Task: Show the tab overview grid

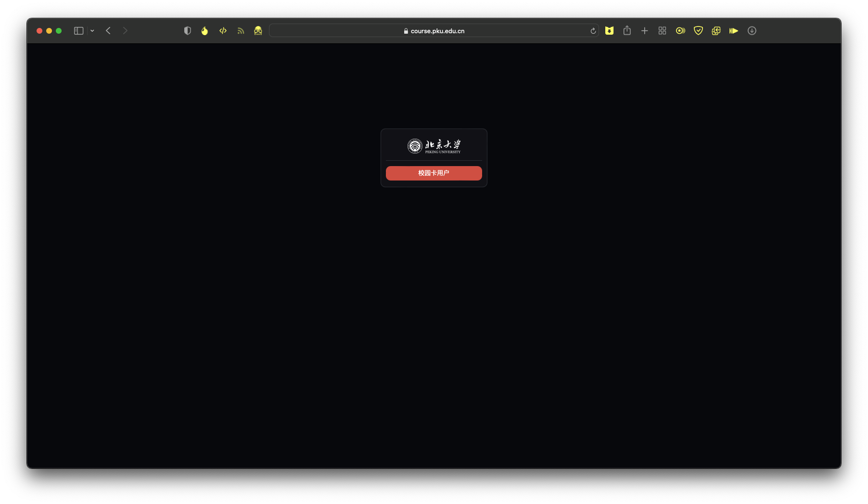Action: click(663, 31)
